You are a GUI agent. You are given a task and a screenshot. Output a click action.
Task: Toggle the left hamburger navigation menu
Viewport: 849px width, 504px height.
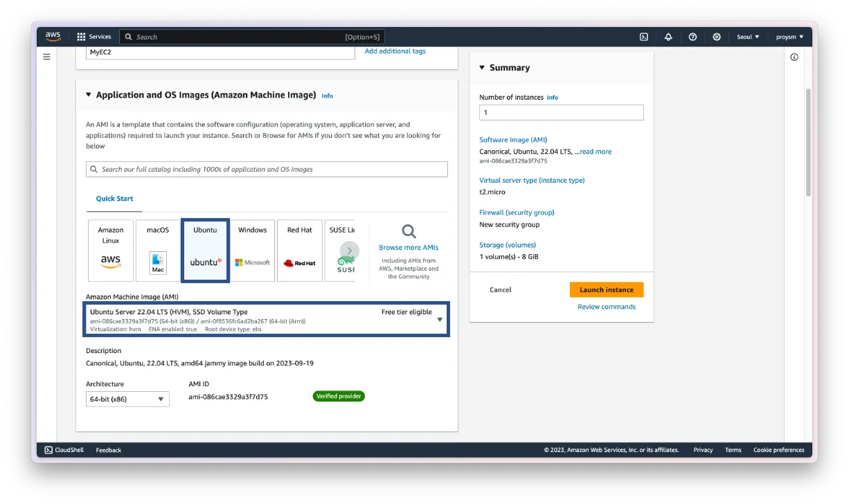[46, 57]
